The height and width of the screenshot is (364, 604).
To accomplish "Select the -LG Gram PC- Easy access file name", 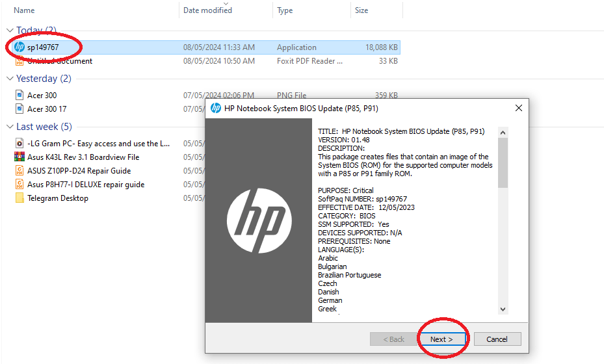I will pyautogui.click(x=99, y=144).
